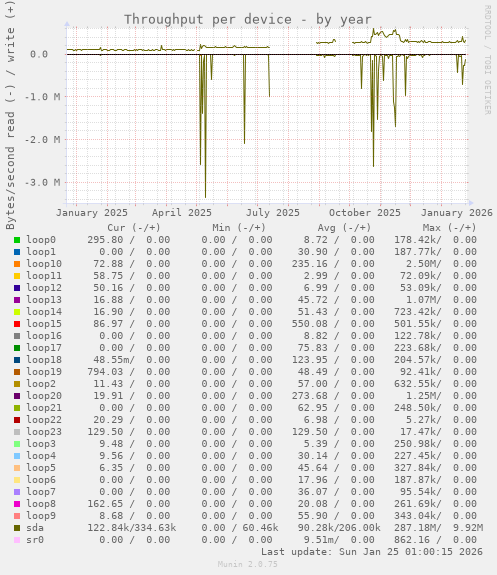The height and width of the screenshot is (575, 497).
Task: Click the 'loop3' device label
Action: click(x=41, y=444)
